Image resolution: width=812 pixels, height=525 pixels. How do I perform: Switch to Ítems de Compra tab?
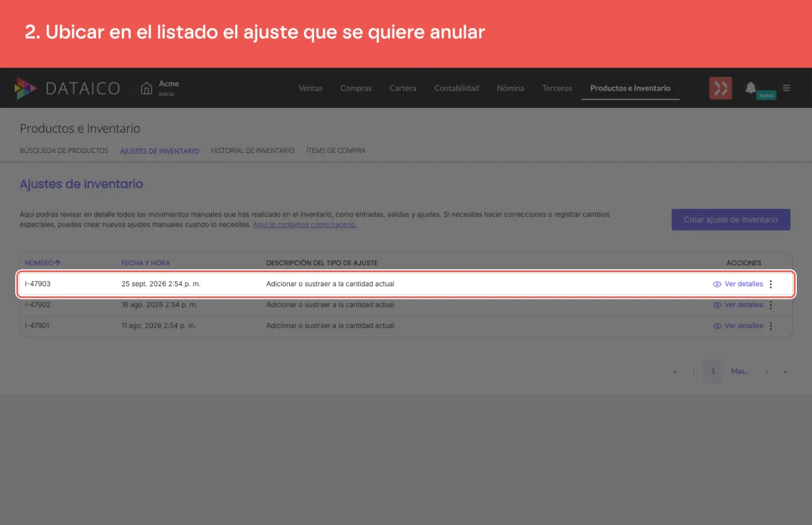click(336, 151)
